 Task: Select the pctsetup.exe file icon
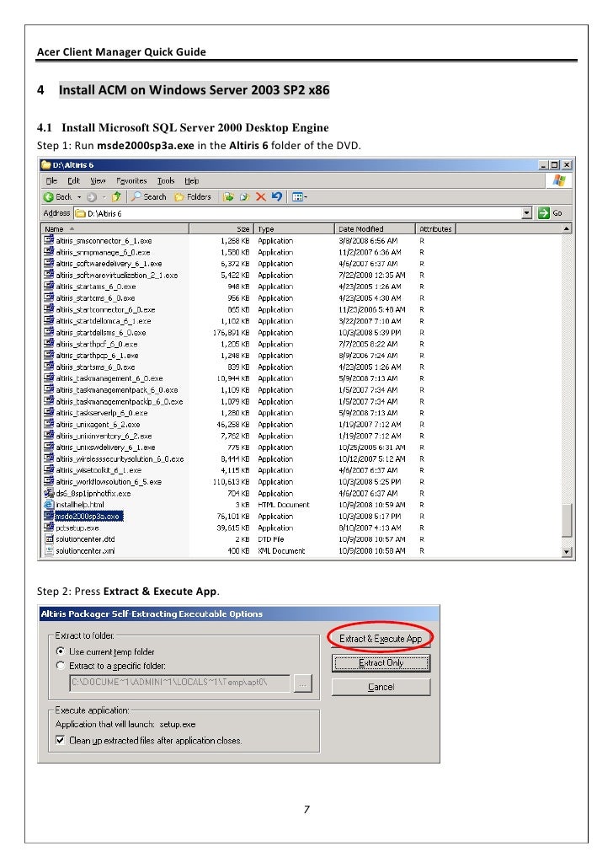[49, 528]
